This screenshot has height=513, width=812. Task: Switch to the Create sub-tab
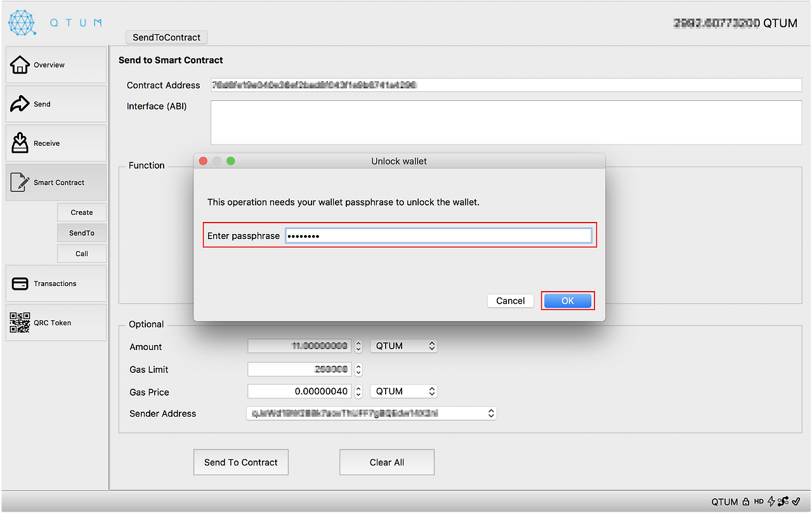coord(82,212)
